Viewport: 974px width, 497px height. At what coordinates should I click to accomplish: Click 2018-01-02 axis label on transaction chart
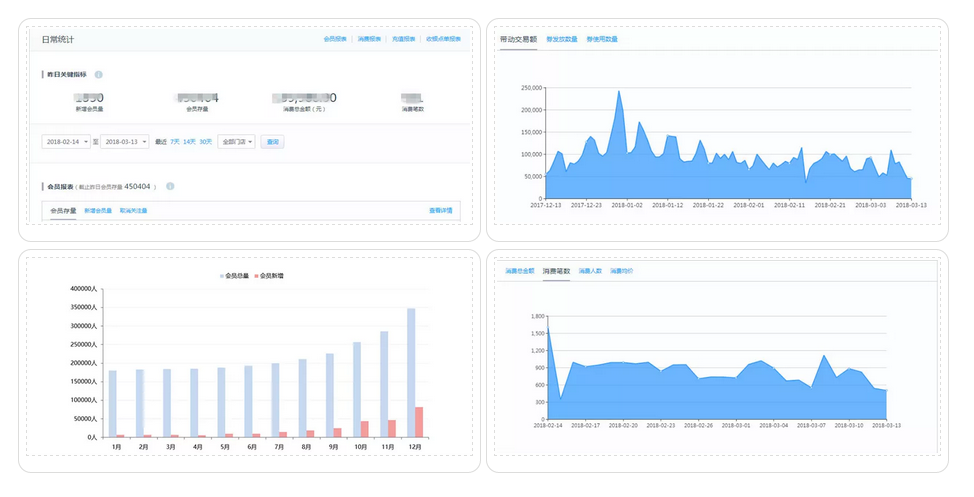(x=627, y=205)
